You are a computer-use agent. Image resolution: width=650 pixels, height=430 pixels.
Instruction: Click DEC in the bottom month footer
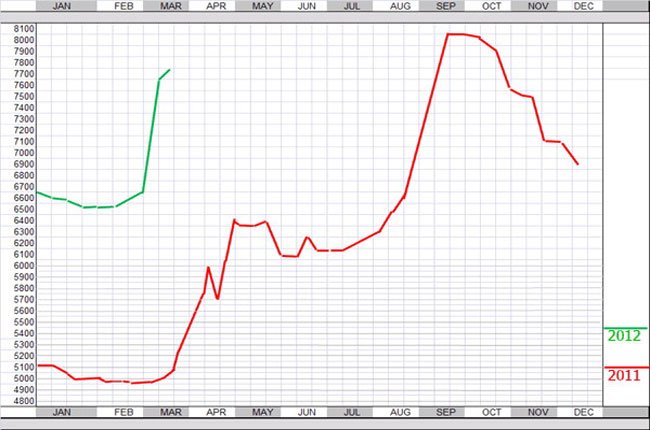(x=584, y=412)
